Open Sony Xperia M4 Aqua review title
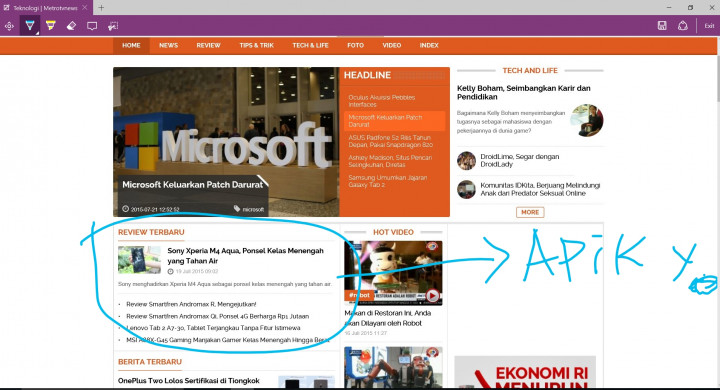This screenshot has width=720, height=390. [245, 256]
